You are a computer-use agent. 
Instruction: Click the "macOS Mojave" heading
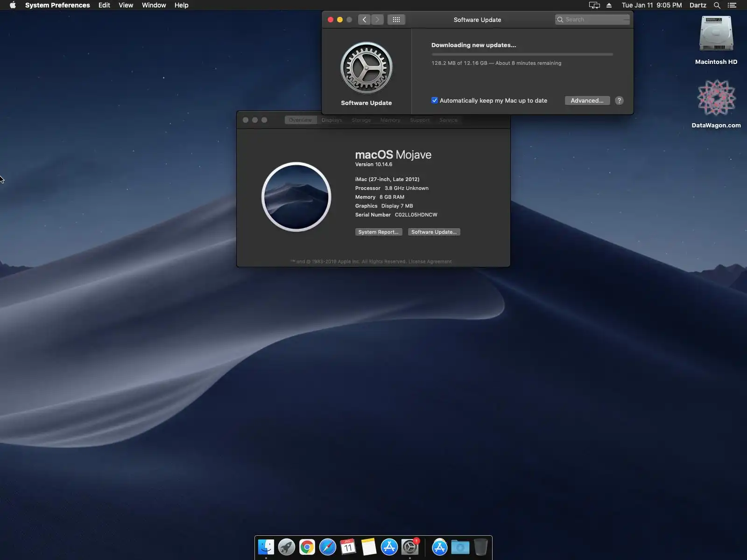[393, 154]
